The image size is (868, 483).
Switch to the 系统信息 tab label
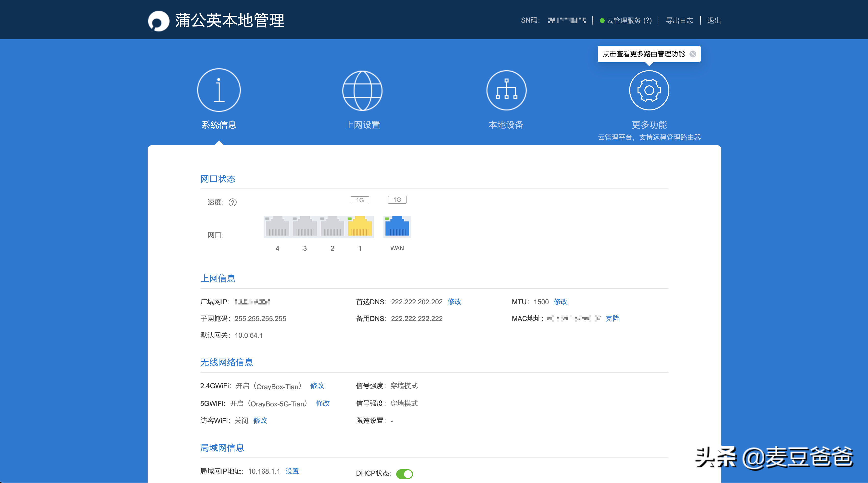pos(219,125)
